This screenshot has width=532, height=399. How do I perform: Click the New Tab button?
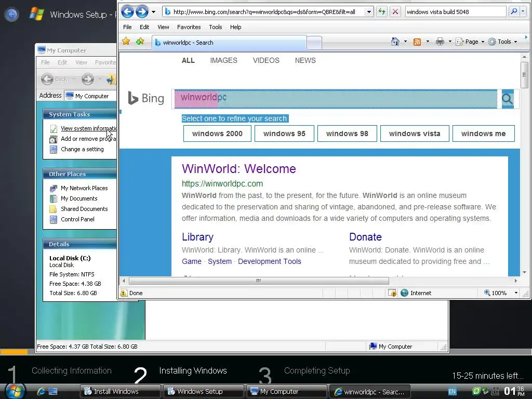click(x=314, y=43)
